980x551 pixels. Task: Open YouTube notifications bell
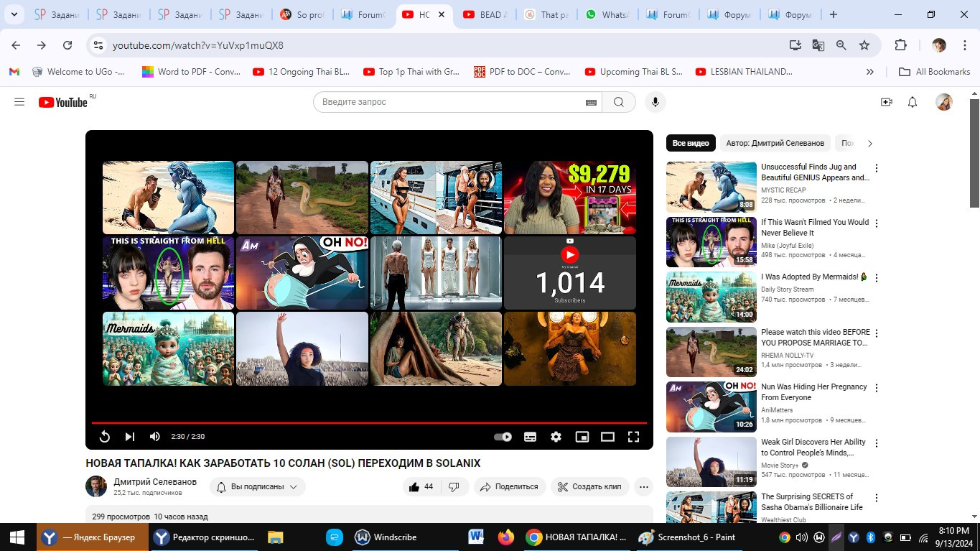tap(913, 102)
